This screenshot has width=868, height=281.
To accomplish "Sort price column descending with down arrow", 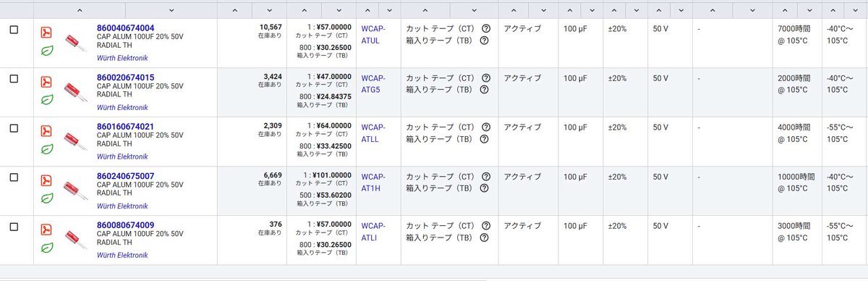I will (339, 11).
